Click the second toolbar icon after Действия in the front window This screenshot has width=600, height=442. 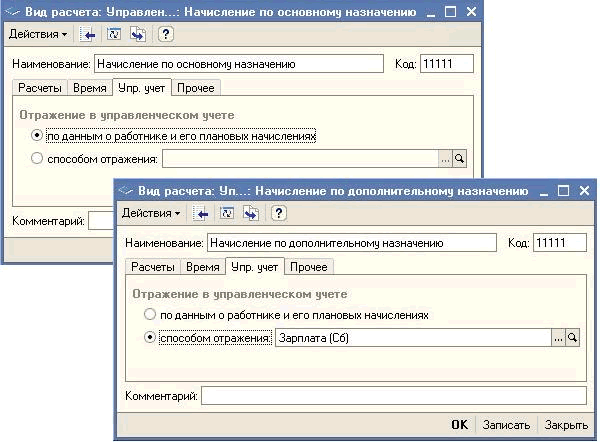coord(226,213)
